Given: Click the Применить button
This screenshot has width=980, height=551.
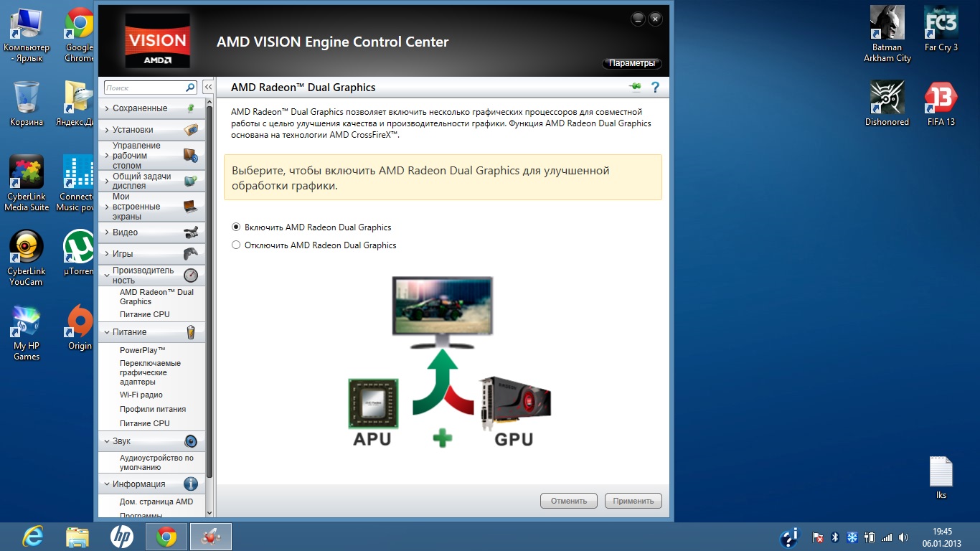Looking at the screenshot, I should [x=633, y=501].
